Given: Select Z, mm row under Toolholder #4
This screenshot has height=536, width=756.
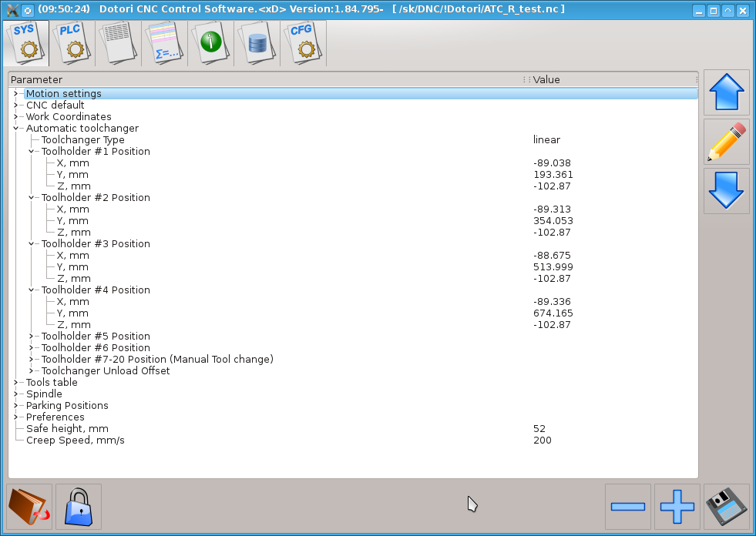Looking at the screenshot, I should (x=354, y=325).
